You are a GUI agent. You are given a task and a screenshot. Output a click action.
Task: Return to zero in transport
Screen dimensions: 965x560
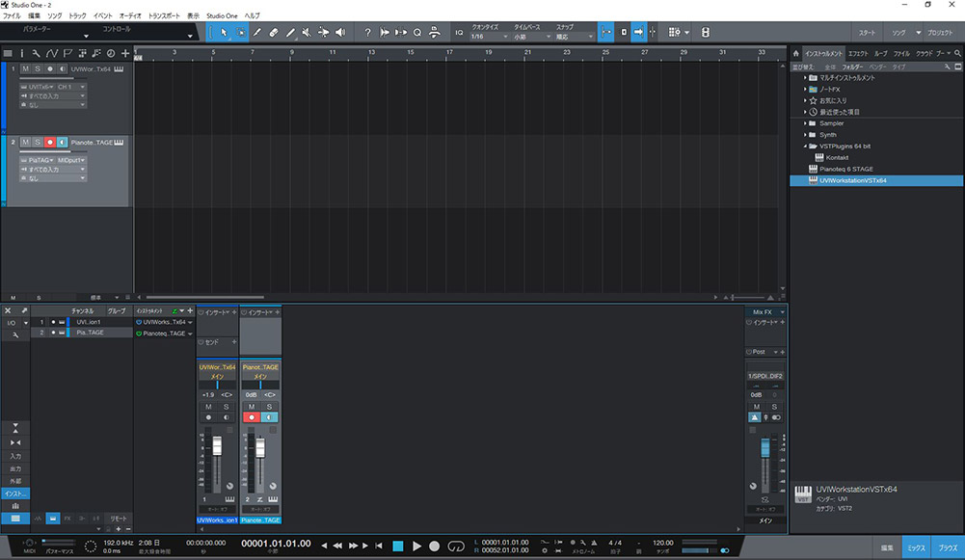click(x=379, y=546)
